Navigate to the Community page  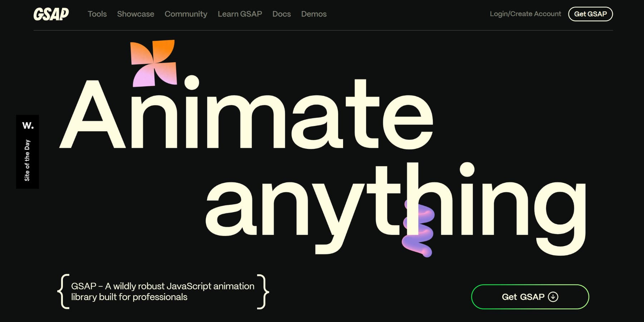186,14
